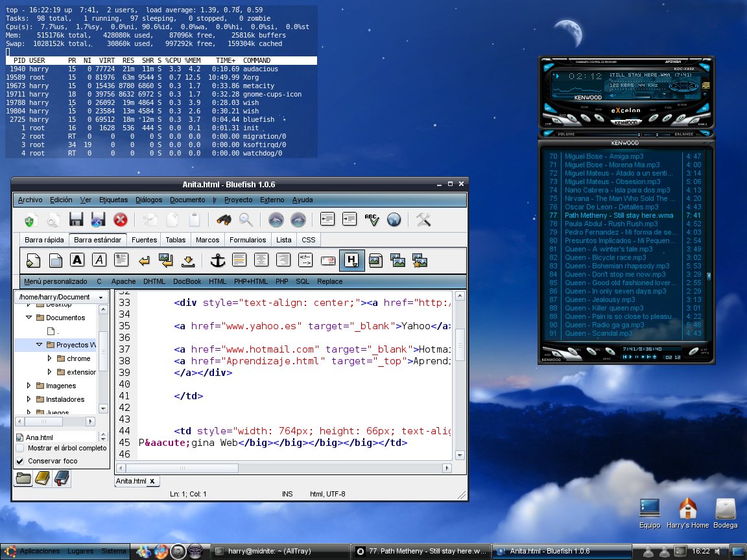This screenshot has width=747, height=560.
Task: Click the Italic A icon
Action: click(x=99, y=260)
